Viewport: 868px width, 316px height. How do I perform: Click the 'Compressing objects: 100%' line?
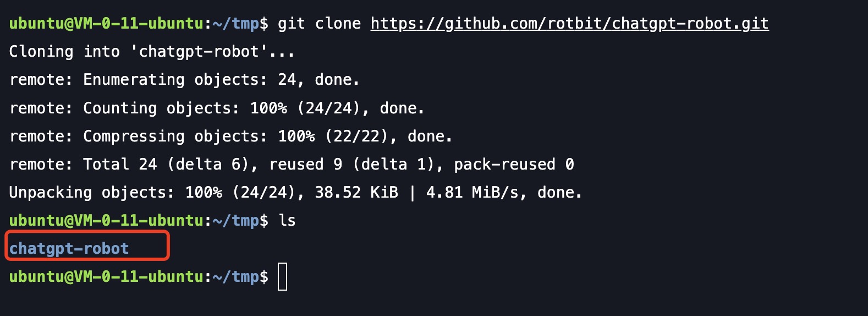[x=230, y=136]
